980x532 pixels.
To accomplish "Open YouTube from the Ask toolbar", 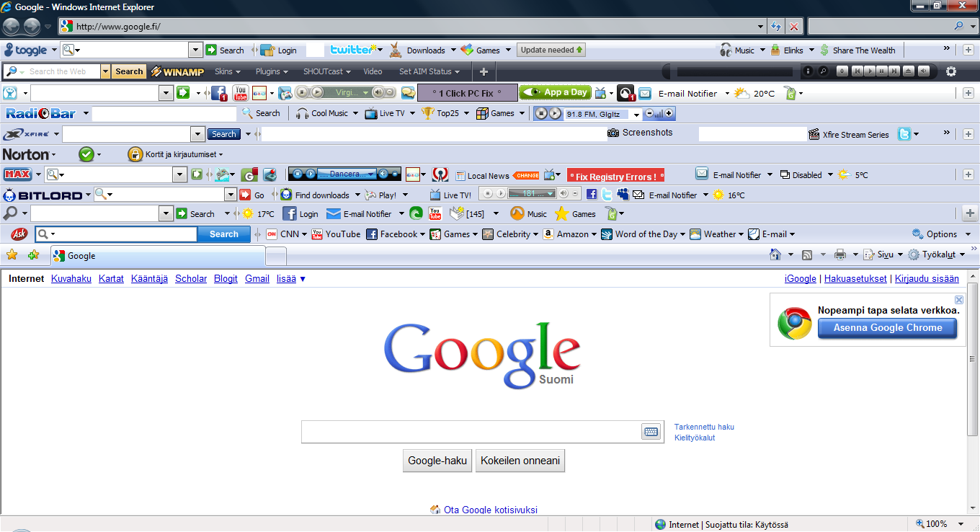I will [x=336, y=234].
